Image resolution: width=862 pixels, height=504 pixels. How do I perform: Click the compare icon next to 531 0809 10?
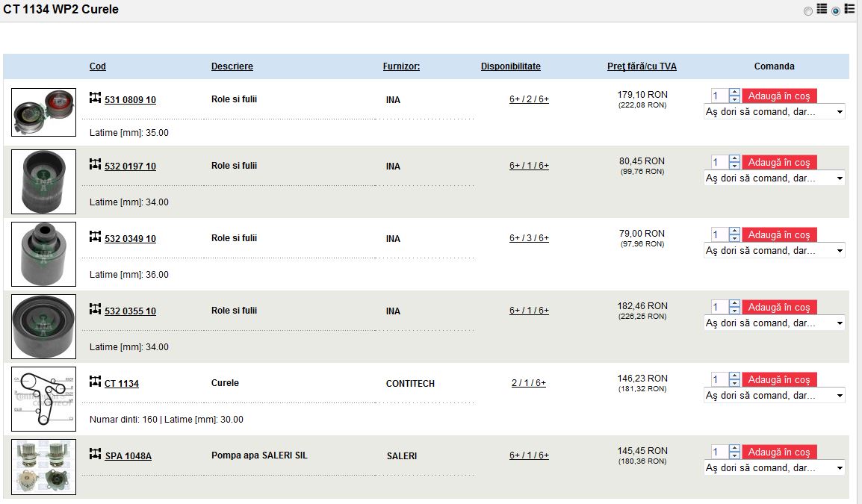click(x=95, y=98)
